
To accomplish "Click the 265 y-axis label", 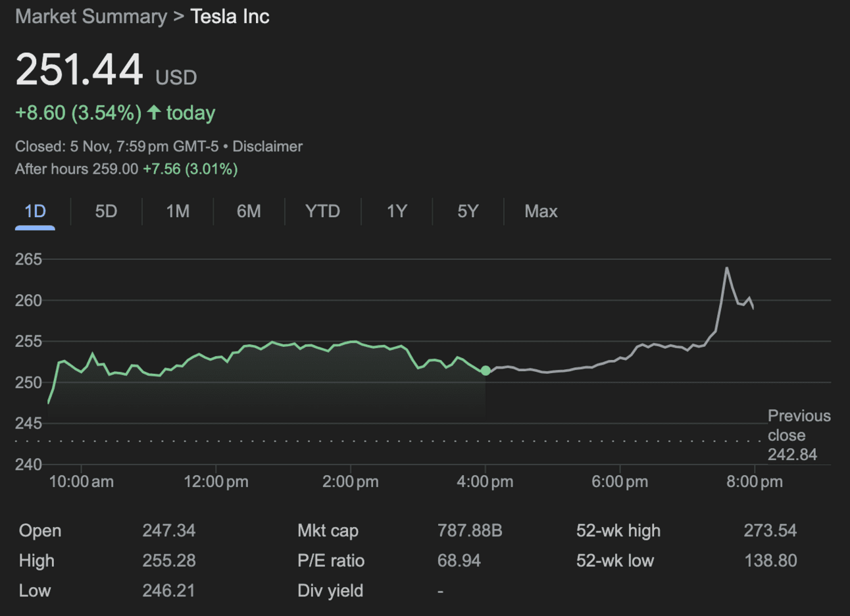I will tap(28, 259).
